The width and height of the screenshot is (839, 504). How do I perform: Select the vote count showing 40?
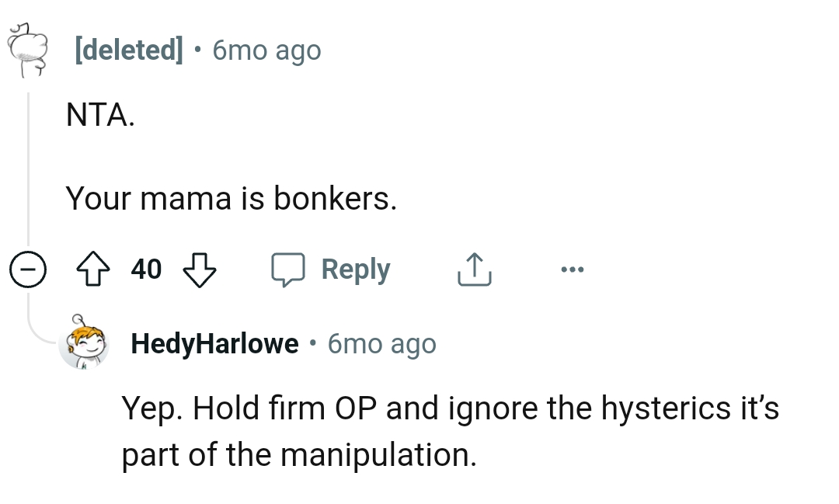pyautogui.click(x=146, y=269)
